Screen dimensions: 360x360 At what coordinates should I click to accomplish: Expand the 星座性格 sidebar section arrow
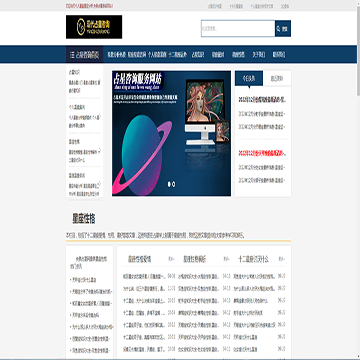(x=100, y=151)
